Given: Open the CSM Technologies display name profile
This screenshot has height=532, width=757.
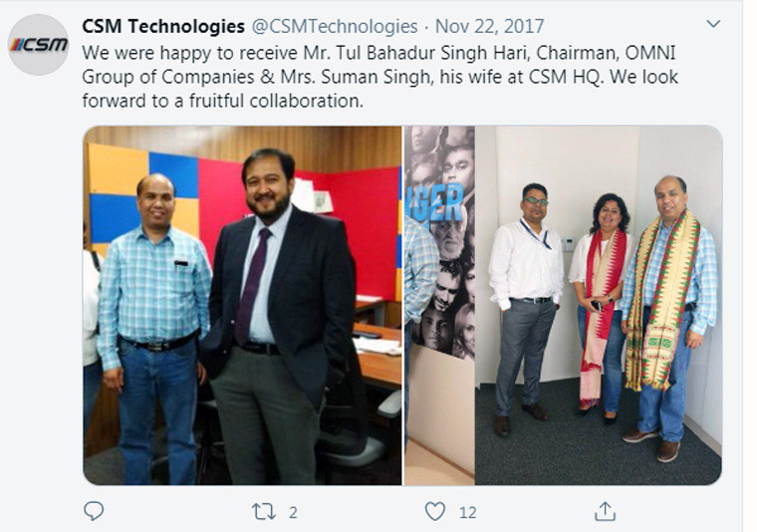Looking at the screenshot, I should pyautogui.click(x=163, y=26).
